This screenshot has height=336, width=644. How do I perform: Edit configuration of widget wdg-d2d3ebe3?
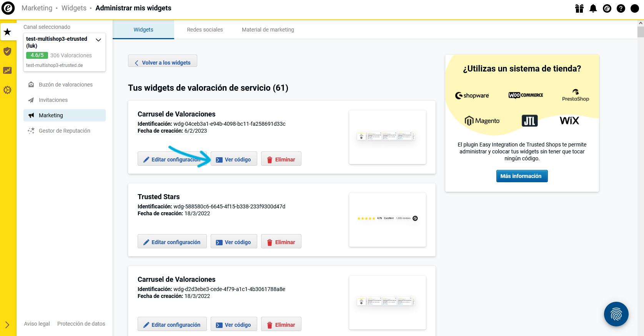(x=172, y=324)
